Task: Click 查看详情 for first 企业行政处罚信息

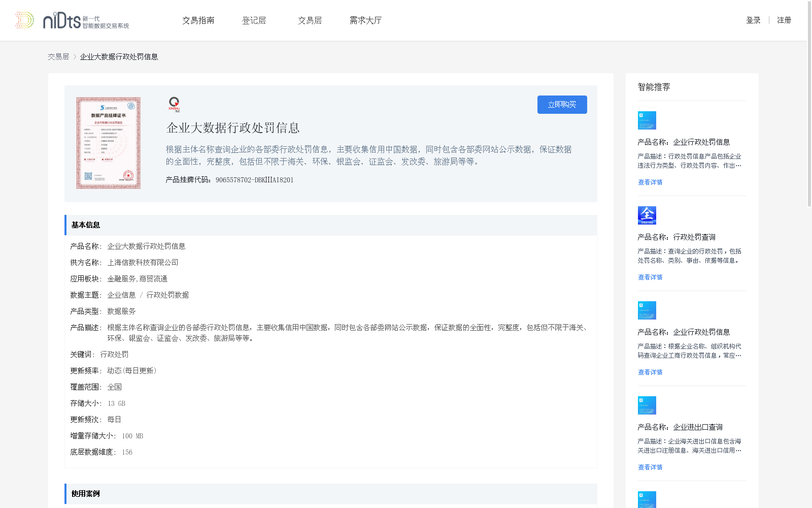Action: (x=650, y=182)
